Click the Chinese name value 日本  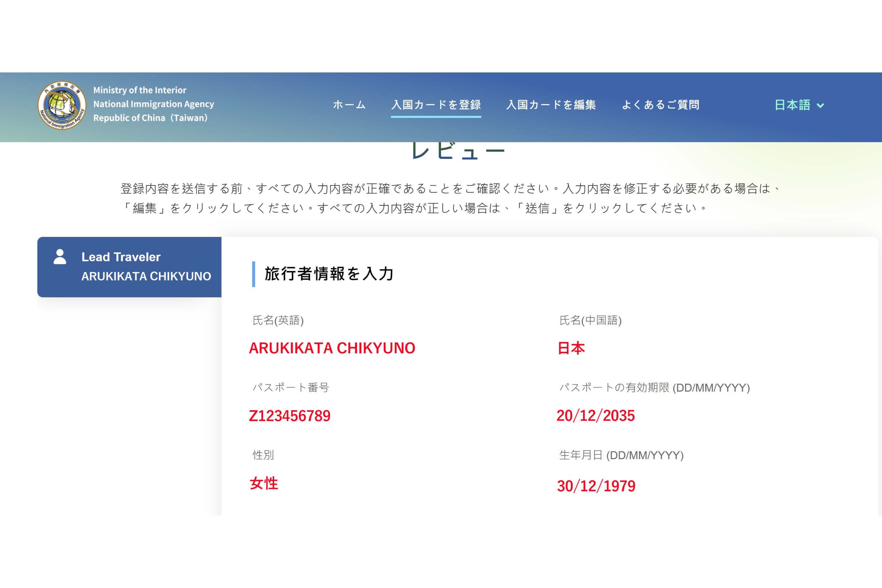[571, 348]
